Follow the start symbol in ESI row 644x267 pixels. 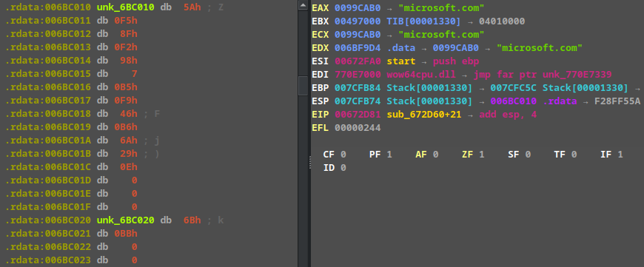click(401, 61)
